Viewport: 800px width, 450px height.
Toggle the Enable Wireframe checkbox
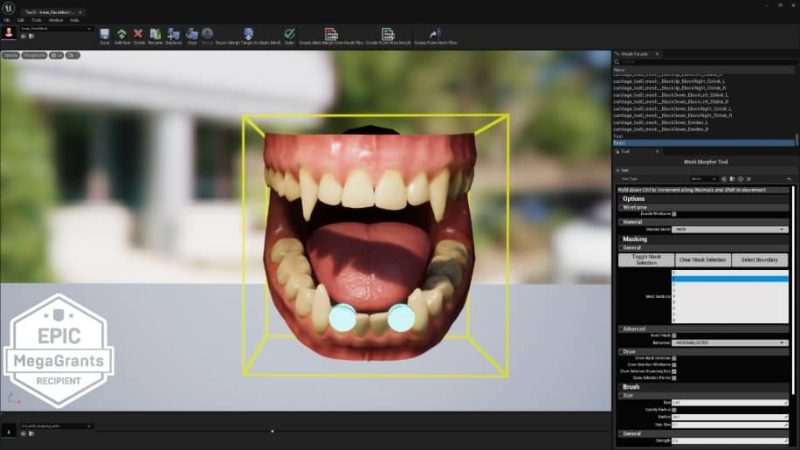click(674, 214)
